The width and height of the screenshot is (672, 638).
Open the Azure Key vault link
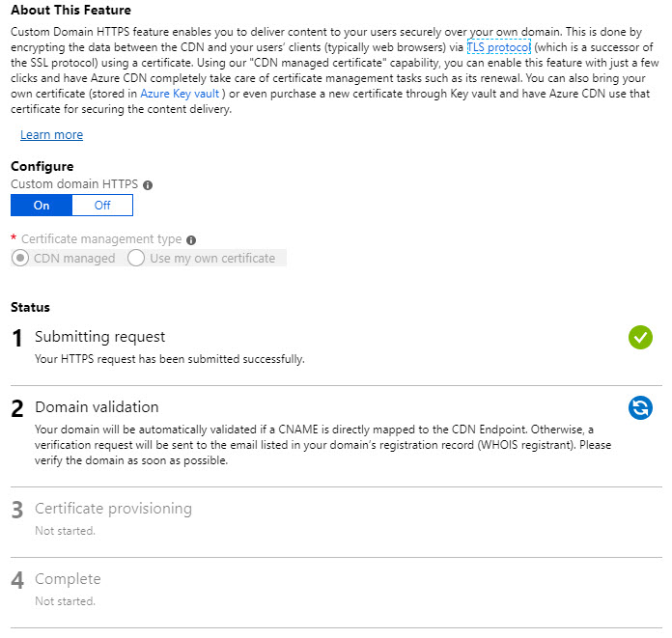(180, 94)
